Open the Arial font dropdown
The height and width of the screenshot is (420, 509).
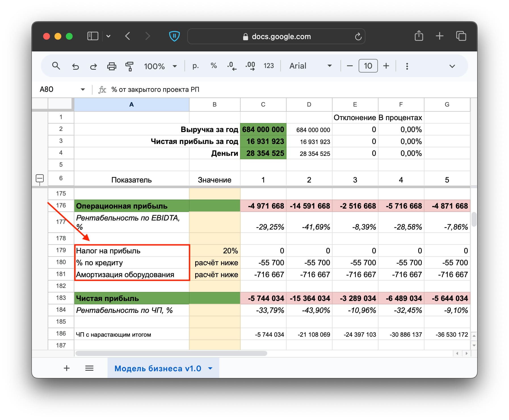tap(310, 66)
